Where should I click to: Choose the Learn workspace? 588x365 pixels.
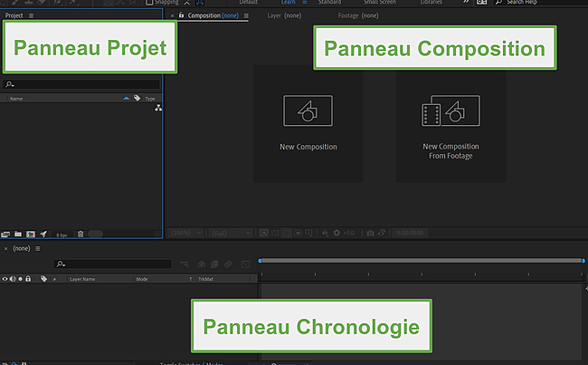pyautogui.click(x=288, y=2)
